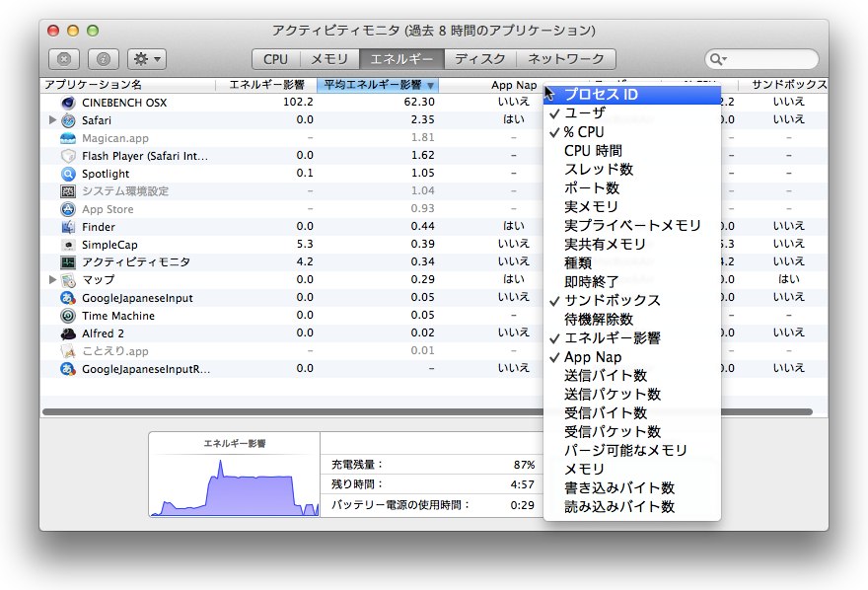Viewport: 868px width, 590px height.
Task: Click the GoogleJapaneseInput icon
Action: (68, 298)
